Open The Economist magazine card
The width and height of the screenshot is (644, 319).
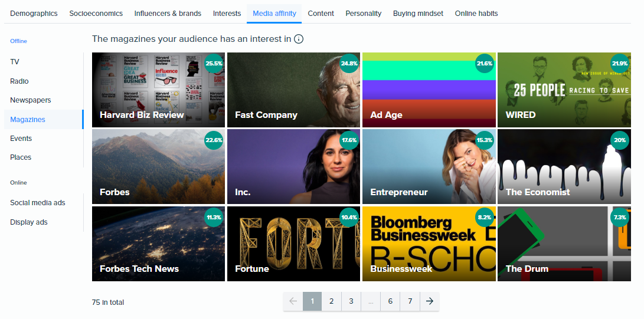click(x=564, y=166)
